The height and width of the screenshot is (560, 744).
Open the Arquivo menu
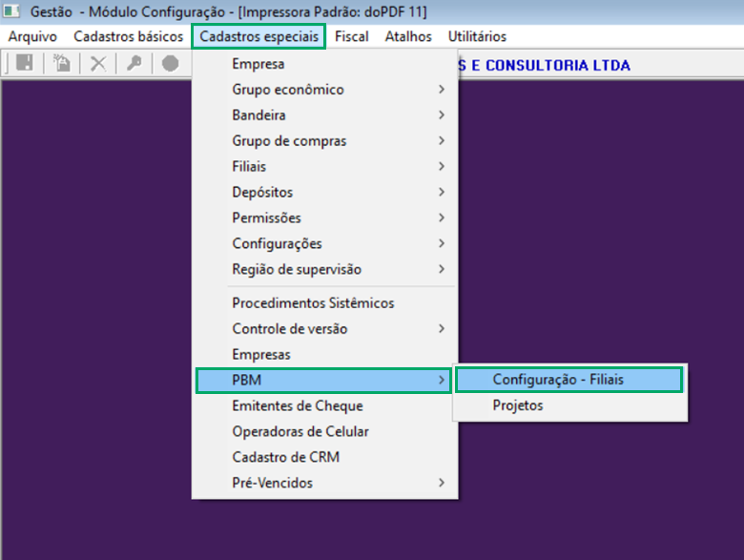click(32, 36)
